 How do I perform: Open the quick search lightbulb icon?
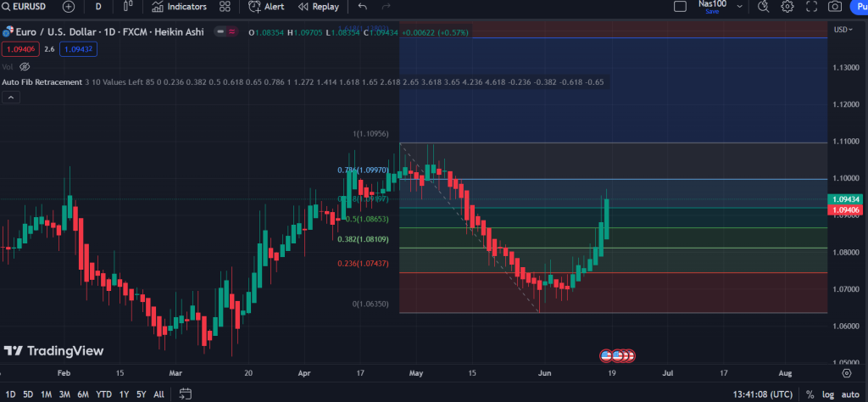click(x=763, y=7)
